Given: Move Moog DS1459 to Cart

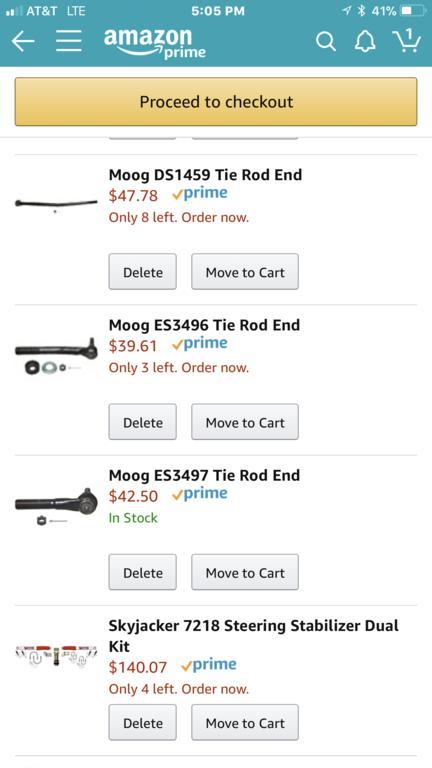Looking at the screenshot, I should 245,272.
